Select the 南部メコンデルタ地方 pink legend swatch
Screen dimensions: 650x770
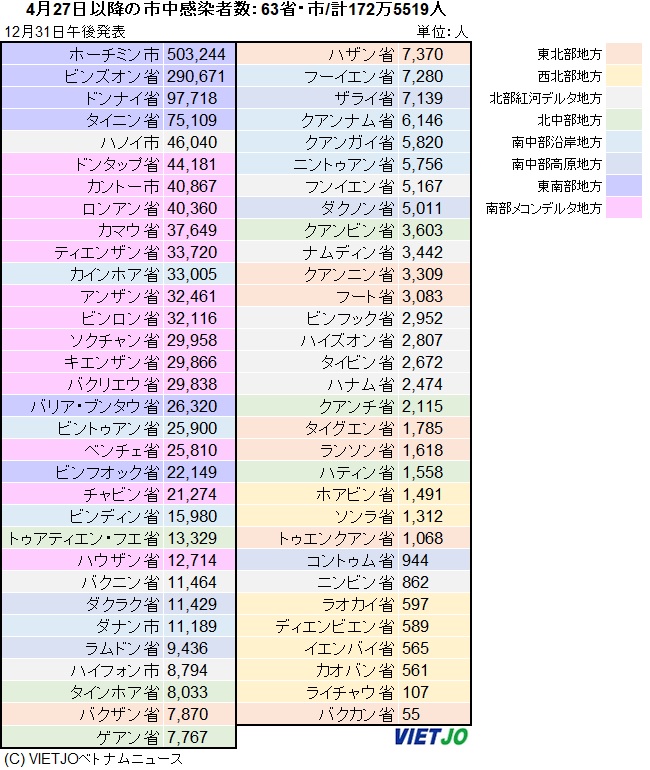624,208
